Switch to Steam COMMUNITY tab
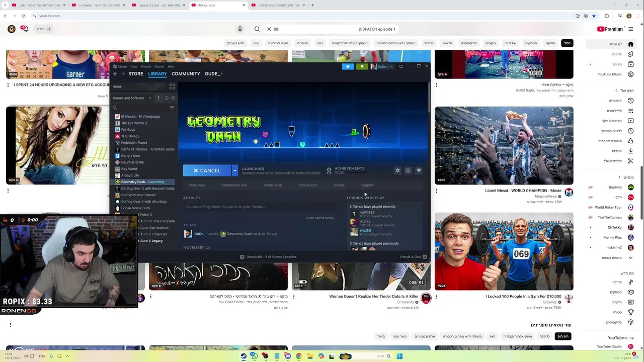This screenshot has height=362, width=644. 186,74
